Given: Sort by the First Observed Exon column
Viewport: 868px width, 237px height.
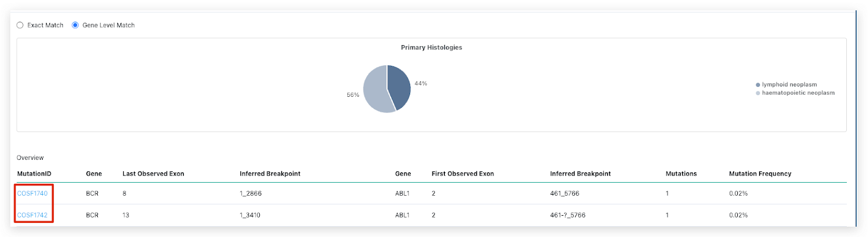Looking at the screenshot, I should click(x=463, y=174).
